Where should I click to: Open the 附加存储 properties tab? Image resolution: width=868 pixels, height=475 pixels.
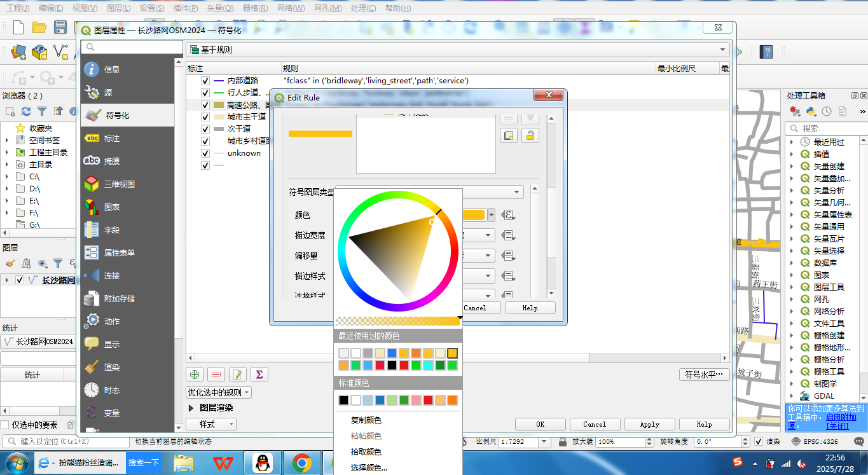coord(127,298)
